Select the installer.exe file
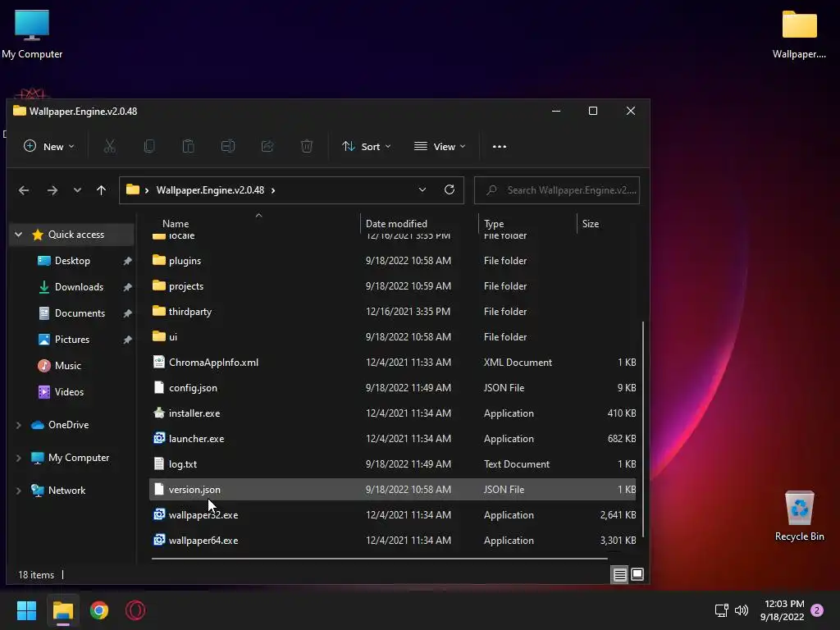The image size is (840, 630). click(392, 413)
